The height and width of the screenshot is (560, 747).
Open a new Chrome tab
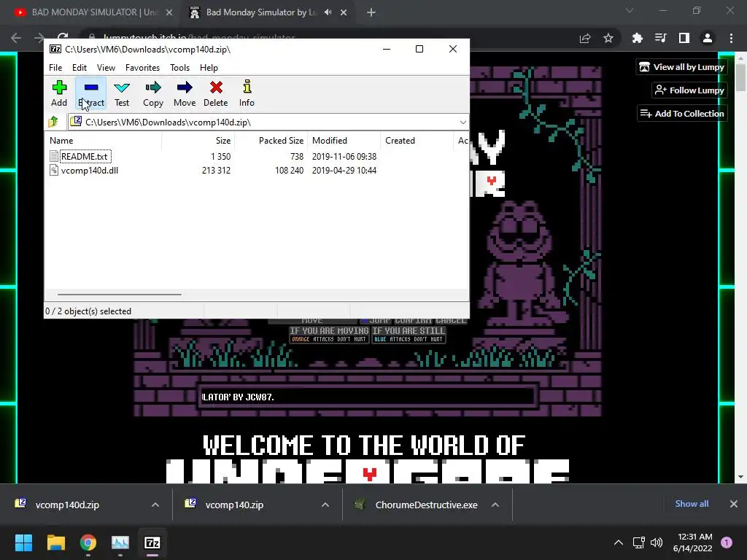coord(371,12)
